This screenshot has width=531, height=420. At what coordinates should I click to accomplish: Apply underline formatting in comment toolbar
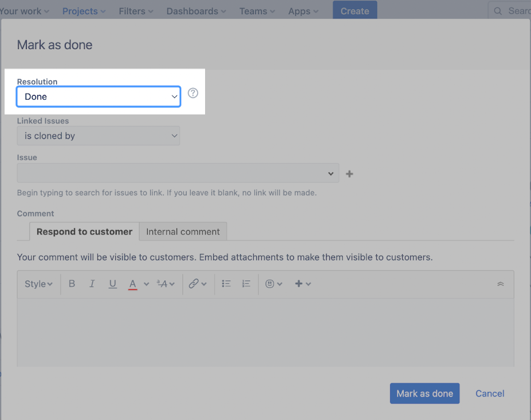113,284
